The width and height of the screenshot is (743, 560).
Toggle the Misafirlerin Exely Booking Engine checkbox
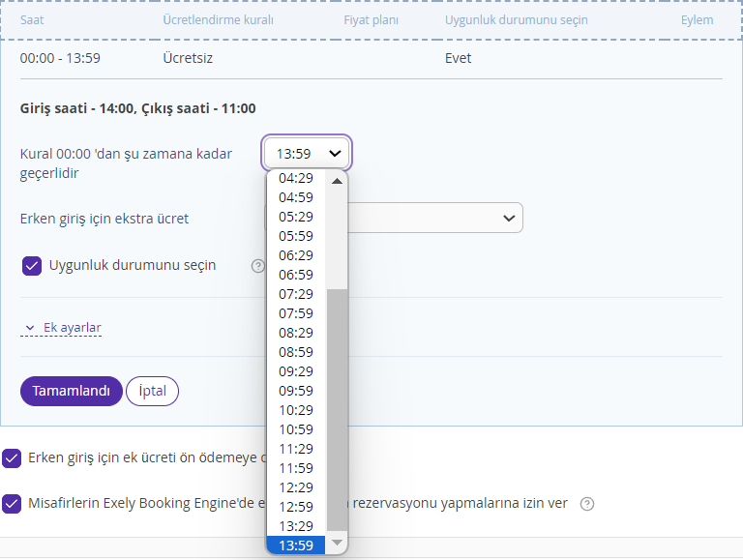click(12, 504)
